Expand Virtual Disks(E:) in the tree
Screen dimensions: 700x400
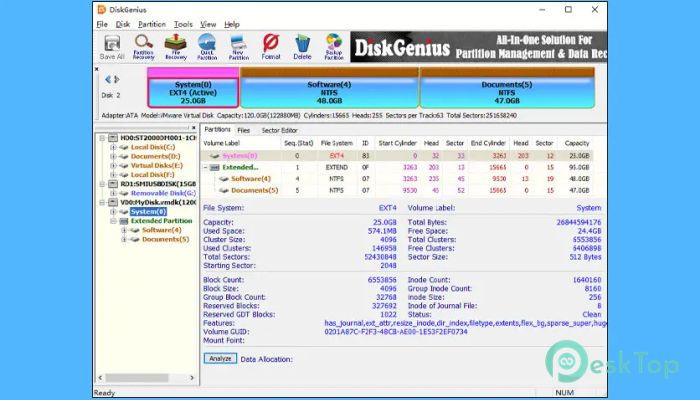113,166
